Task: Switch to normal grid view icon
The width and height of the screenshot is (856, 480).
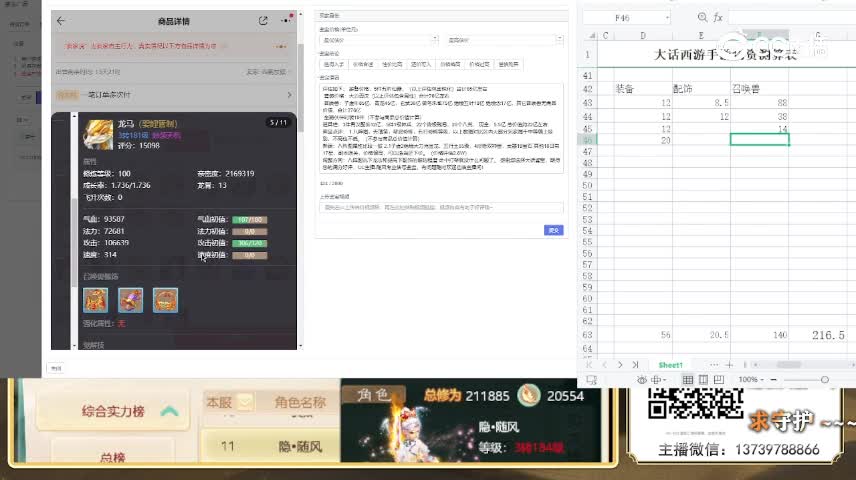Action: [x=688, y=380]
